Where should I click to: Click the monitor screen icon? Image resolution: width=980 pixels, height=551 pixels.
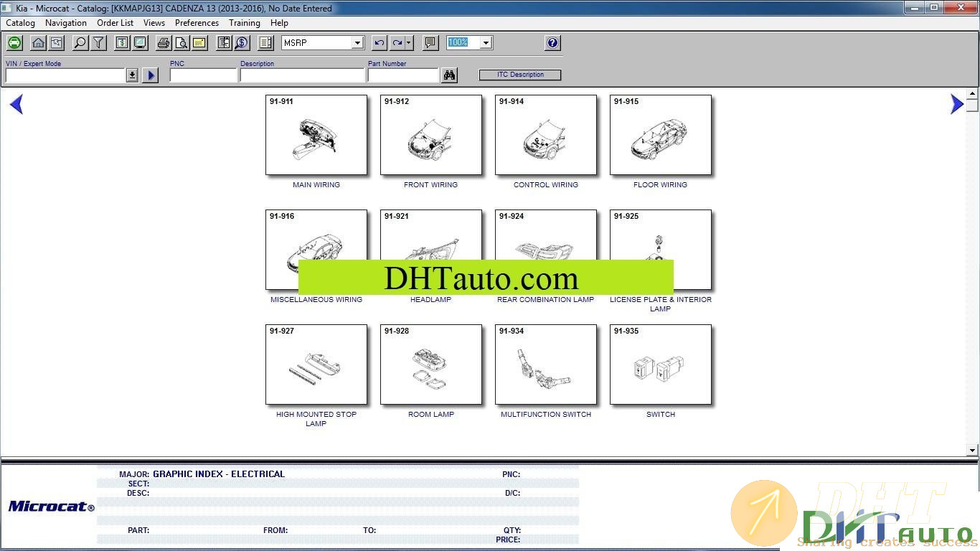click(x=140, y=43)
